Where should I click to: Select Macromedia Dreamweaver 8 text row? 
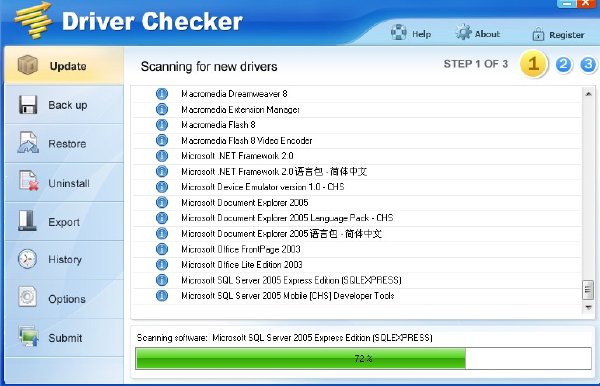(234, 94)
